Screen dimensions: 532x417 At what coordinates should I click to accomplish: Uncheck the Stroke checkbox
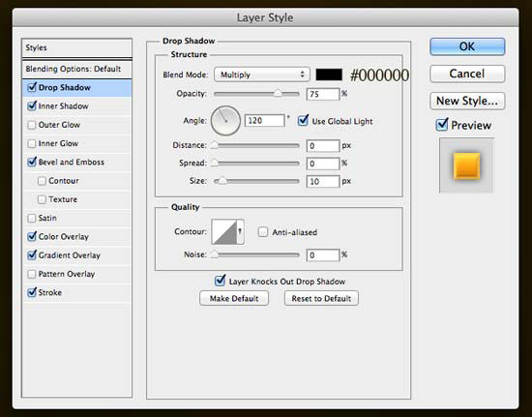(x=32, y=292)
